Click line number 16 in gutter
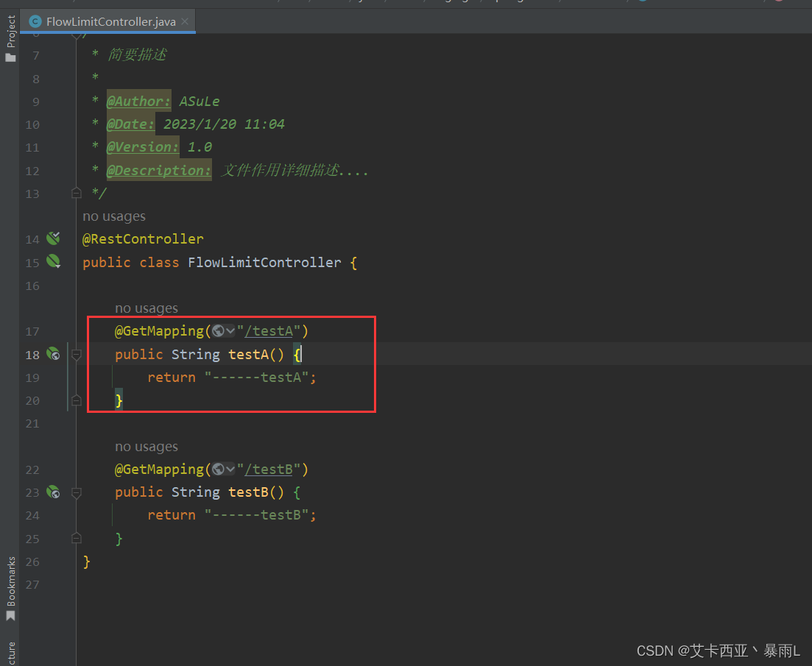The height and width of the screenshot is (666, 812). 32,286
